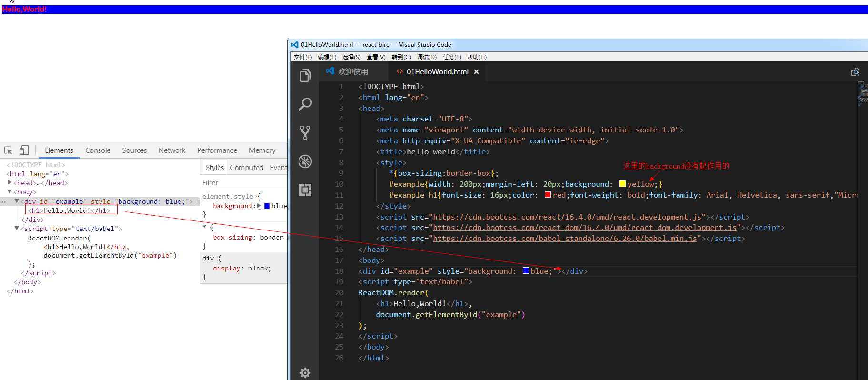Click the Filter field in Styles pane
The image size is (868, 380).
click(244, 183)
